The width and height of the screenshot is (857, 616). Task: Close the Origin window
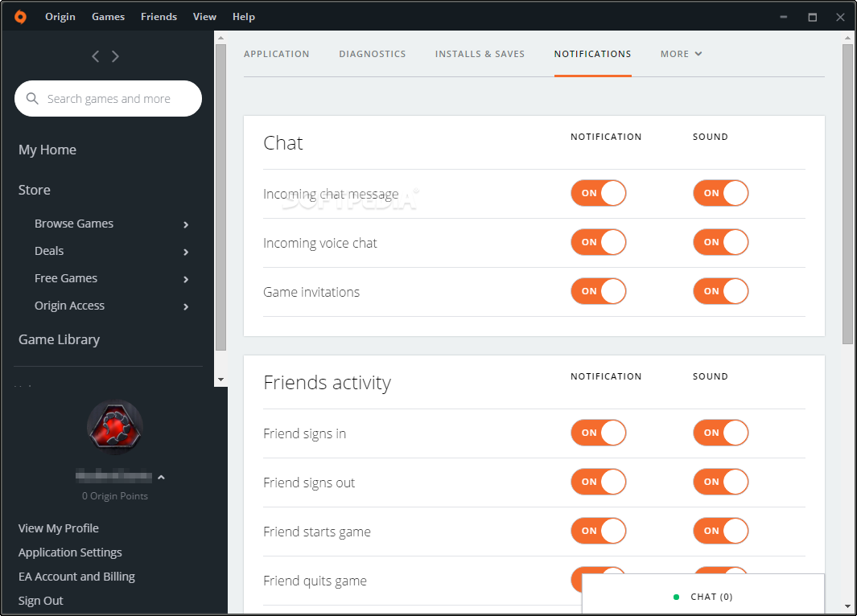[x=840, y=17]
